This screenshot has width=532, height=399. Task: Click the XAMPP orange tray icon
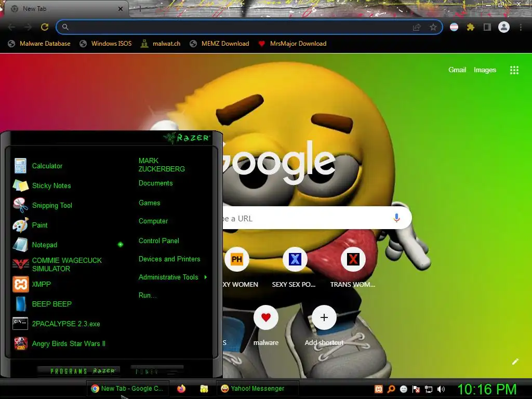tap(379, 389)
